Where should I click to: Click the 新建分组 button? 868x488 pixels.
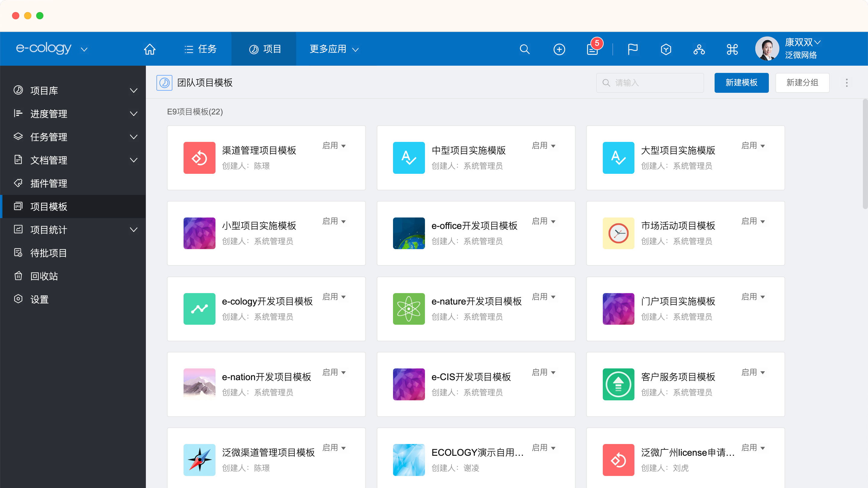pos(802,83)
